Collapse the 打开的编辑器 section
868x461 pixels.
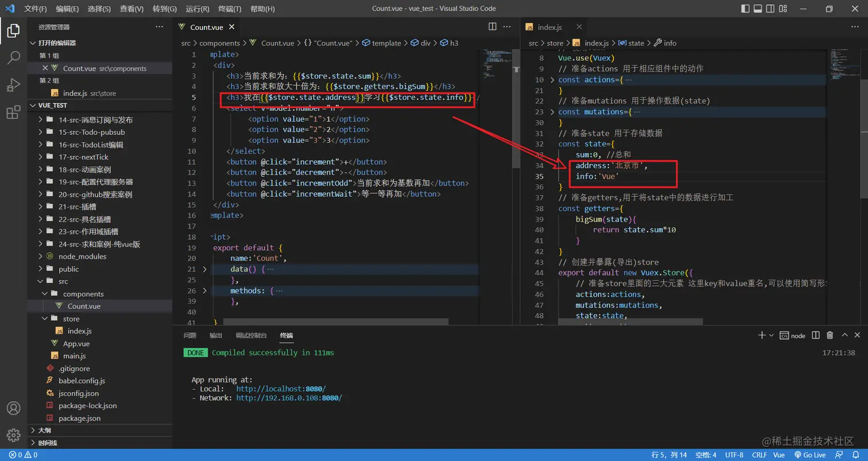coord(100,43)
